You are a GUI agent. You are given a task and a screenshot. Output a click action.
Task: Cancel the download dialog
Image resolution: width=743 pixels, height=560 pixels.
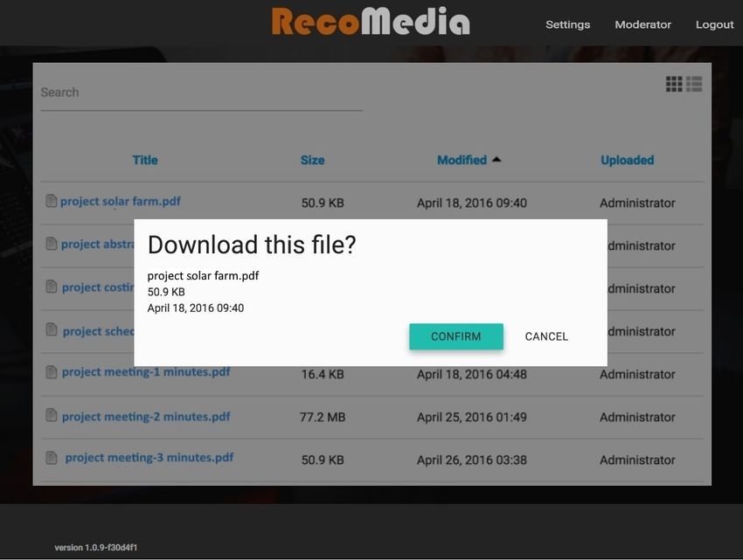pyautogui.click(x=546, y=336)
